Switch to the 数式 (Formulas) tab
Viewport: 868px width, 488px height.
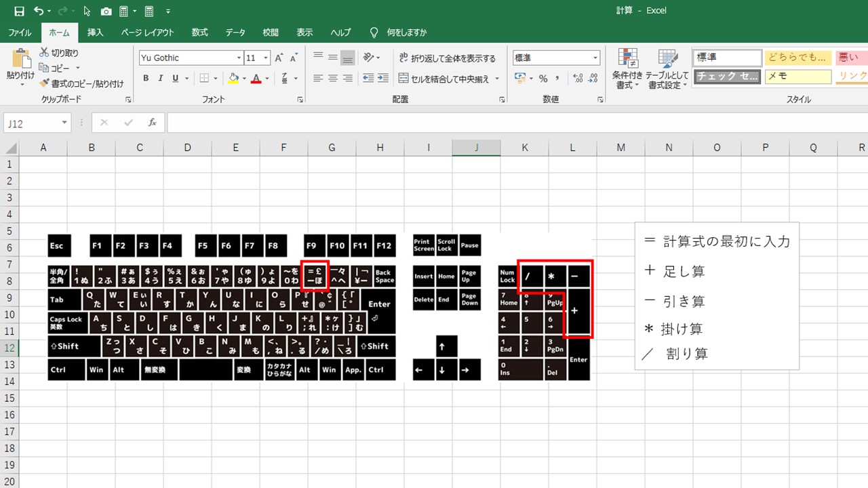click(x=199, y=33)
